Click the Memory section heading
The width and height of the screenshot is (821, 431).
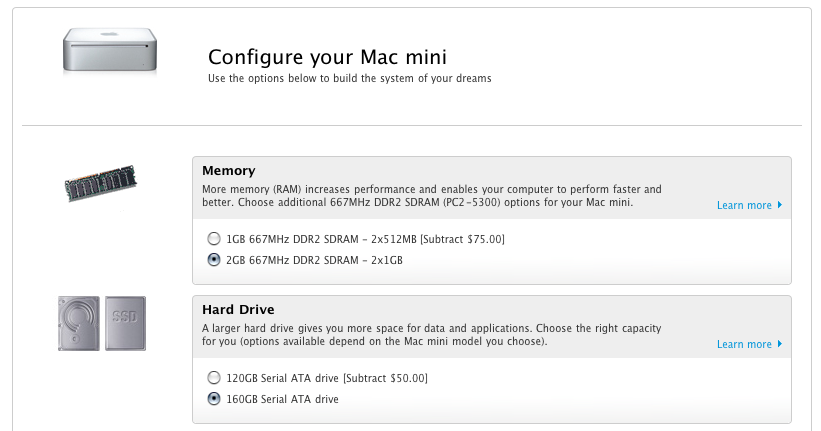[229, 171]
